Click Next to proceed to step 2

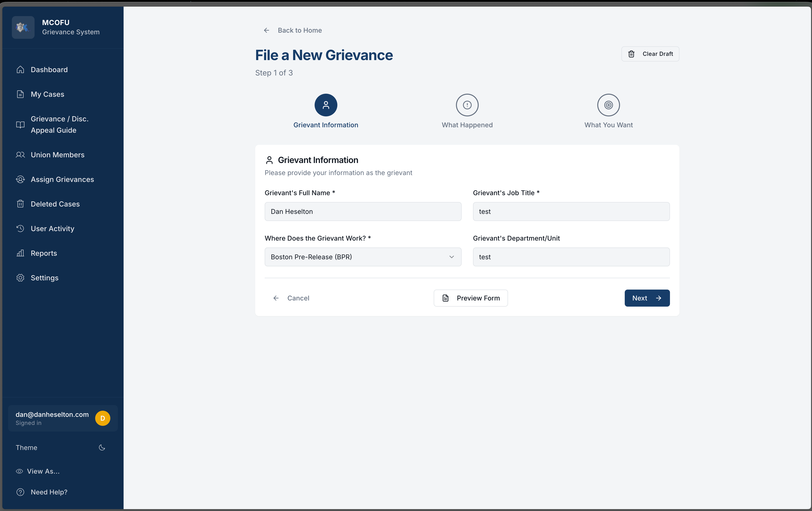(647, 298)
